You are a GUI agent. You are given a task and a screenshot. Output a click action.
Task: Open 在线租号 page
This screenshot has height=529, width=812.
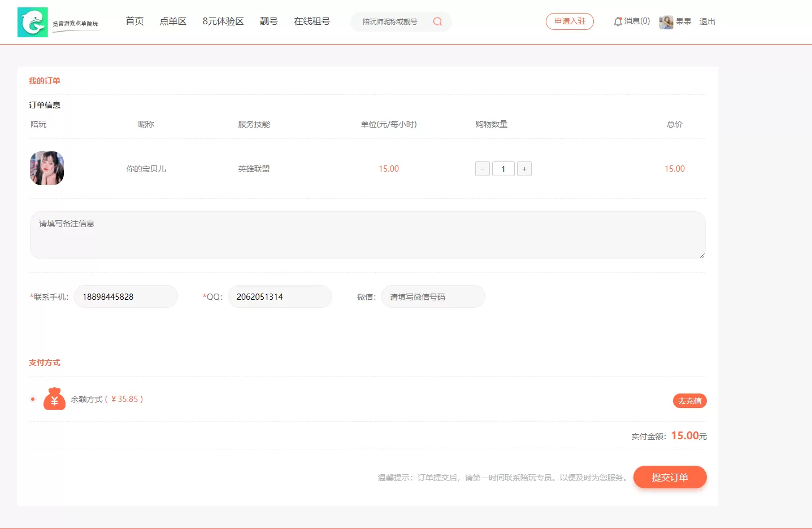coord(312,21)
